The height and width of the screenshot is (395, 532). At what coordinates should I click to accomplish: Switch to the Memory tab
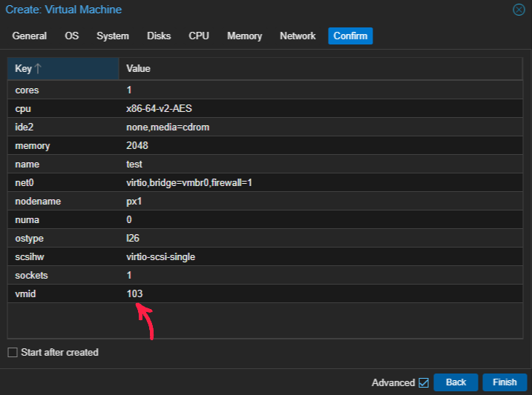244,36
